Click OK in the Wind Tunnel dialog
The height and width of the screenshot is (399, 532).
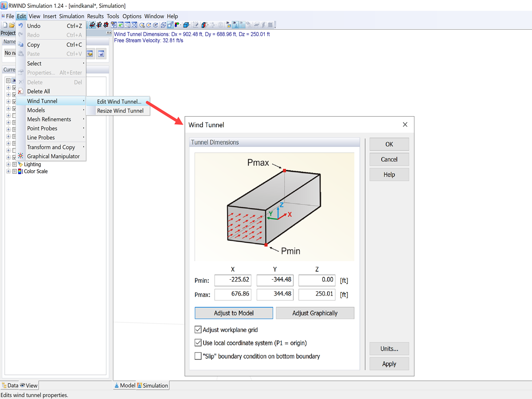click(389, 144)
